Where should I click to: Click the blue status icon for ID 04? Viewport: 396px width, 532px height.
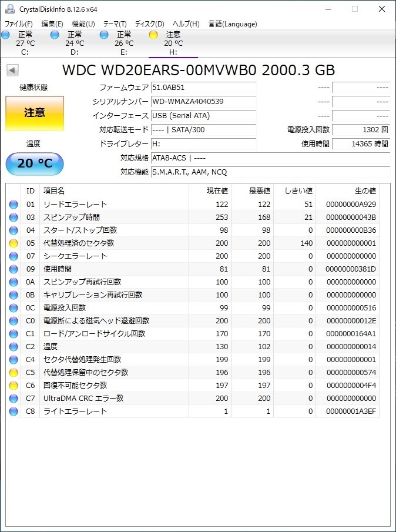pos(14,230)
